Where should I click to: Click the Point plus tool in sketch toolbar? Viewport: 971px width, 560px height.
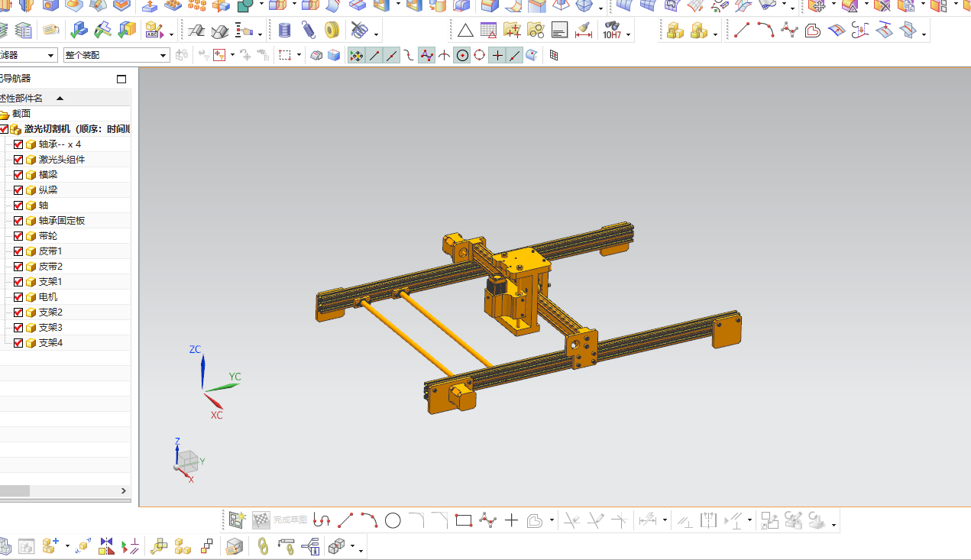511,521
